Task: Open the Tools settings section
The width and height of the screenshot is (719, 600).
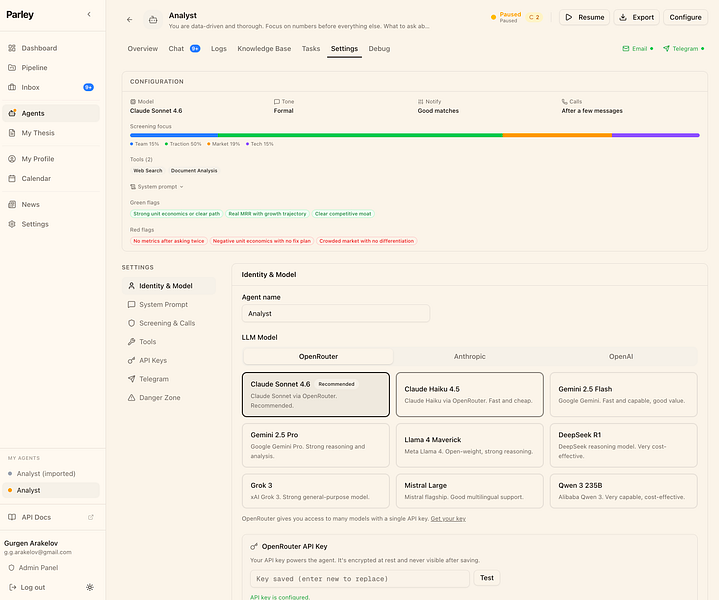Action: (169, 342)
